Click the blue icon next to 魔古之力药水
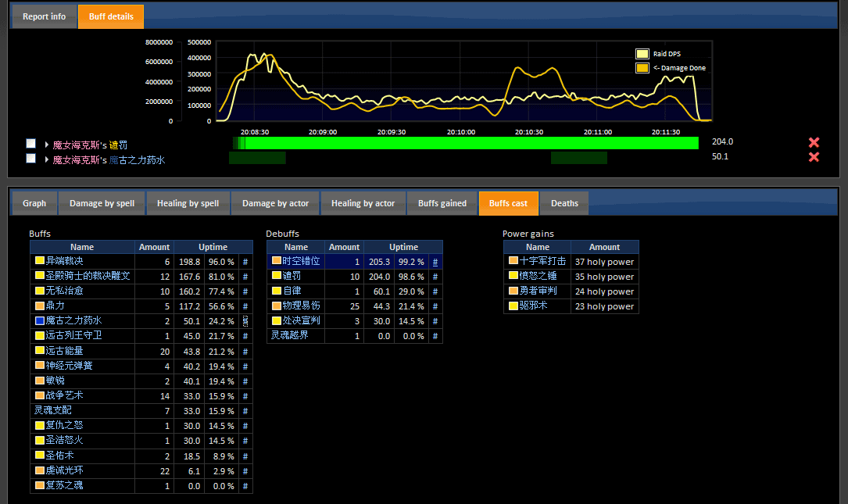The width and height of the screenshot is (848, 504). (40, 320)
